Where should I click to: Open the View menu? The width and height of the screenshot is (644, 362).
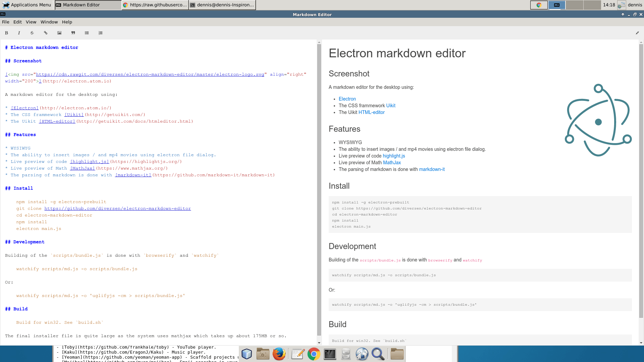31,22
